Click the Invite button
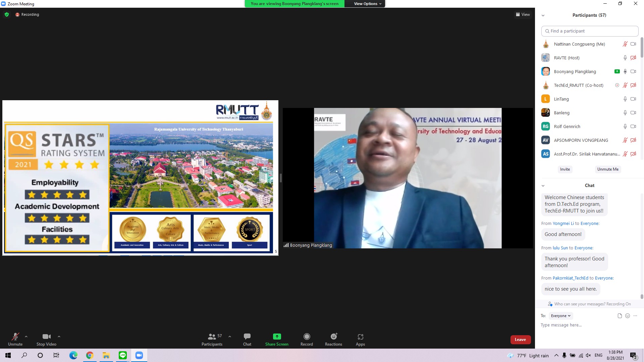Screen dimensions: 644x362 565,169
